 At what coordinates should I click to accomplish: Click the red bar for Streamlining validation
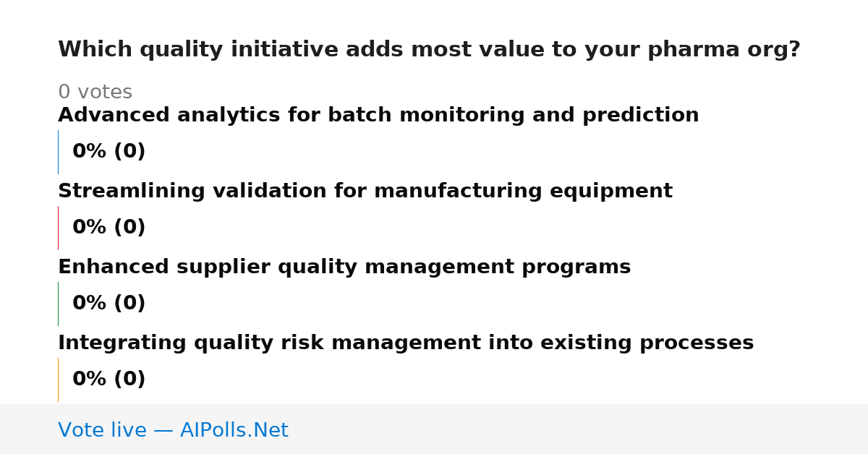pyautogui.click(x=59, y=228)
